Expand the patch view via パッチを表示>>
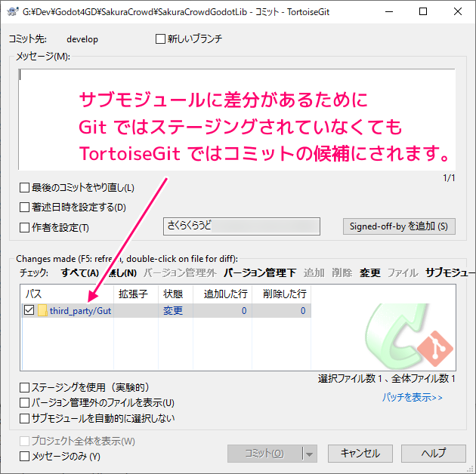This screenshot has width=476, height=474. pyautogui.click(x=412, y=397)
